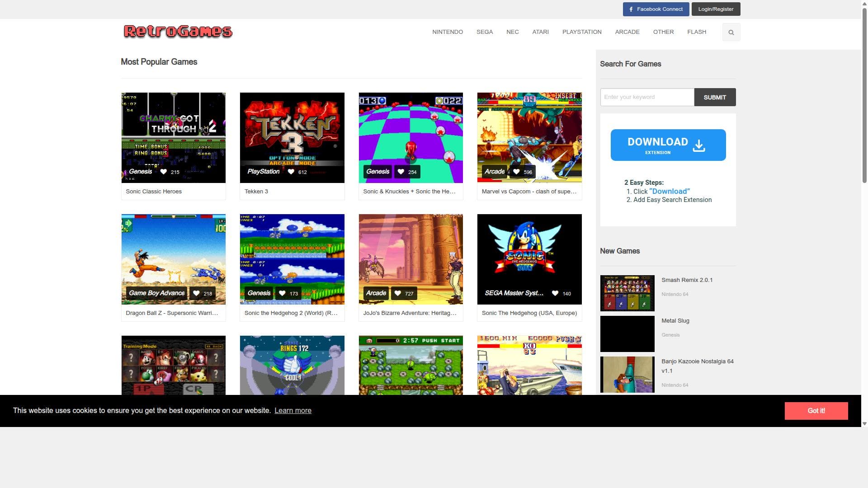This screenshot has height=488, width=868.
Task: Click the Metal Slug title link
Action: [675, 321]
